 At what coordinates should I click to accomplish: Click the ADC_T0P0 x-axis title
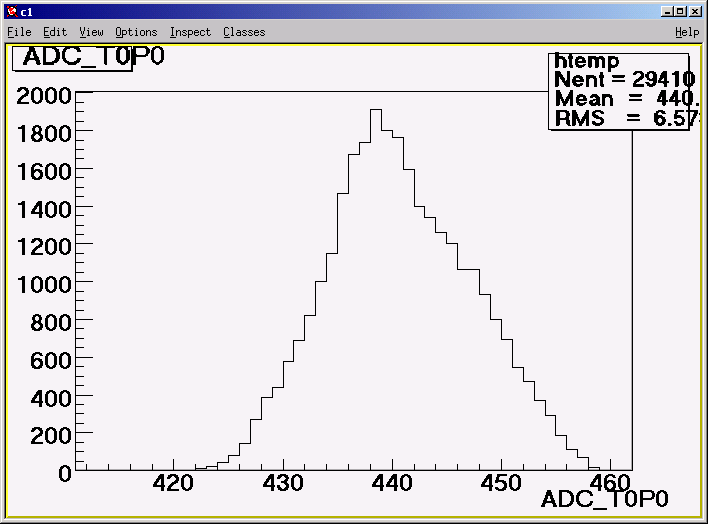[x=605, y=499]
